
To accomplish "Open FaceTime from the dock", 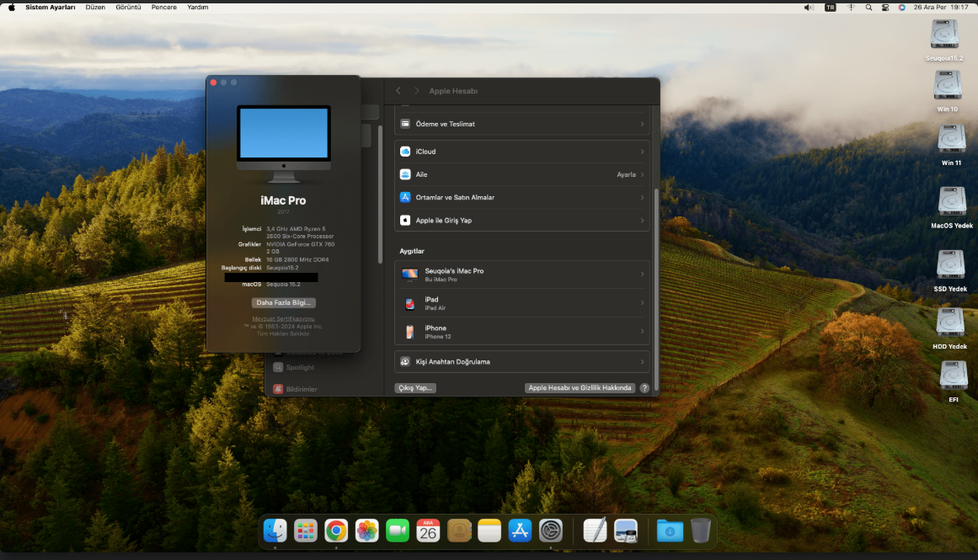I will 398,531.
